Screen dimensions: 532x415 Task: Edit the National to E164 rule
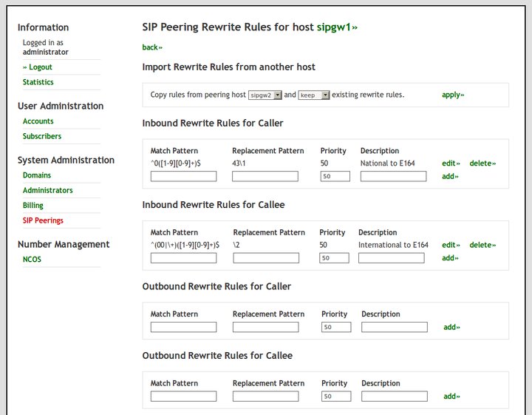click(451, 163)
